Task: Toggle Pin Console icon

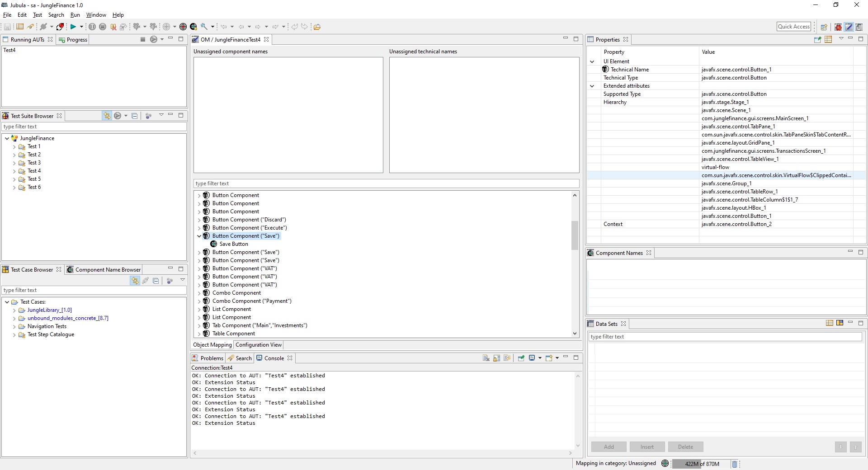Action: click(521, 358)
